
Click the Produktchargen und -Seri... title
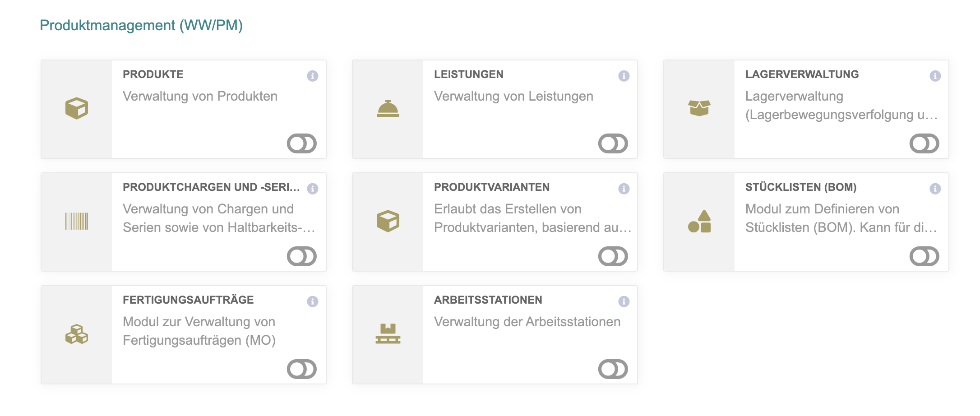pyautogui.click(x=211, y=187)
